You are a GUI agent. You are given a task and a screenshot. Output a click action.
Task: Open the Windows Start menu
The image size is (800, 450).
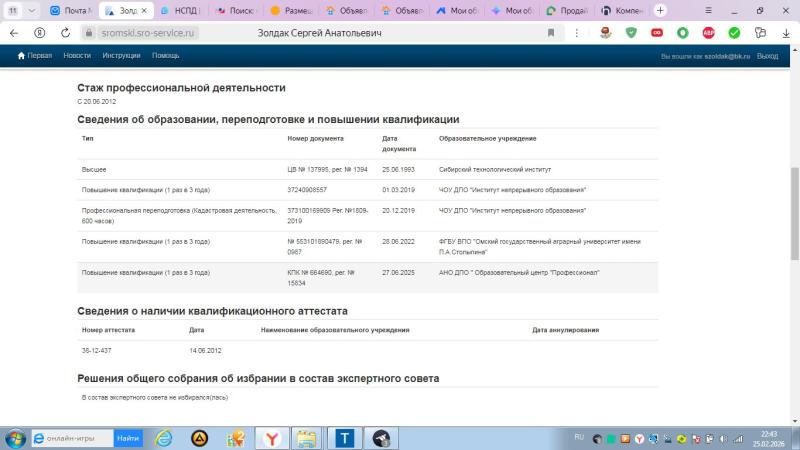point(15,438)
